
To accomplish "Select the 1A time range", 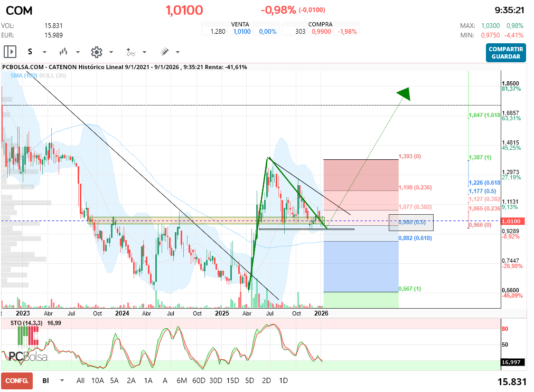I will [148, 380].
